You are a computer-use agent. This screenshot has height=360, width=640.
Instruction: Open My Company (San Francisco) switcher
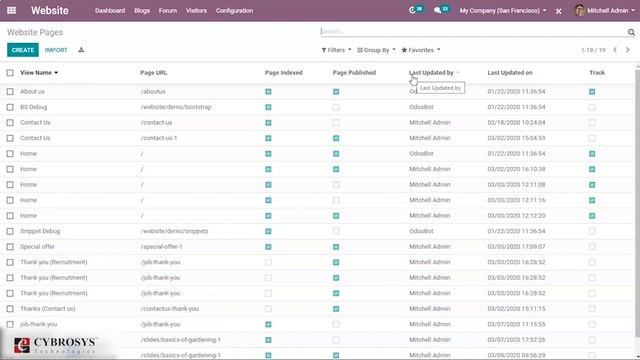coord(503,11)
